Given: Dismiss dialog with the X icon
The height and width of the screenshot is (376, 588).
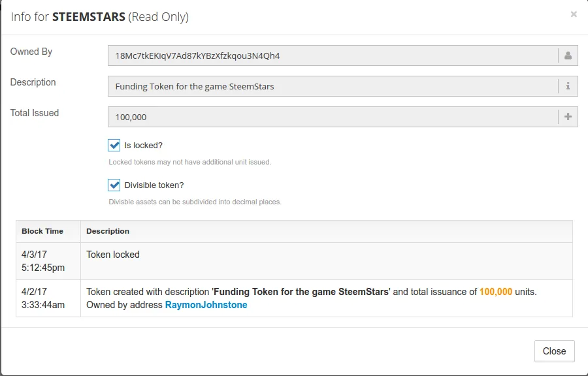Looking at the screenshot, I should tap(574, 14).
